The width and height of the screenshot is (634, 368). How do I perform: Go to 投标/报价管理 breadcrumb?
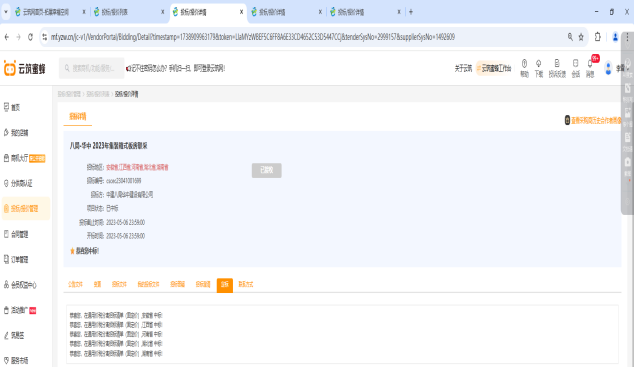click(x=69, y=94)
